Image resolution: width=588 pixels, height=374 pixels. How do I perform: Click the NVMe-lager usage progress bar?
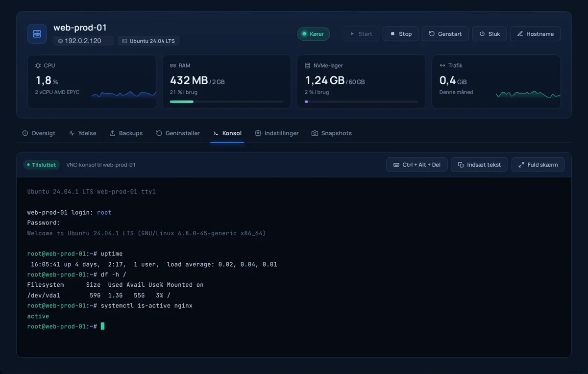click(362, 101)
